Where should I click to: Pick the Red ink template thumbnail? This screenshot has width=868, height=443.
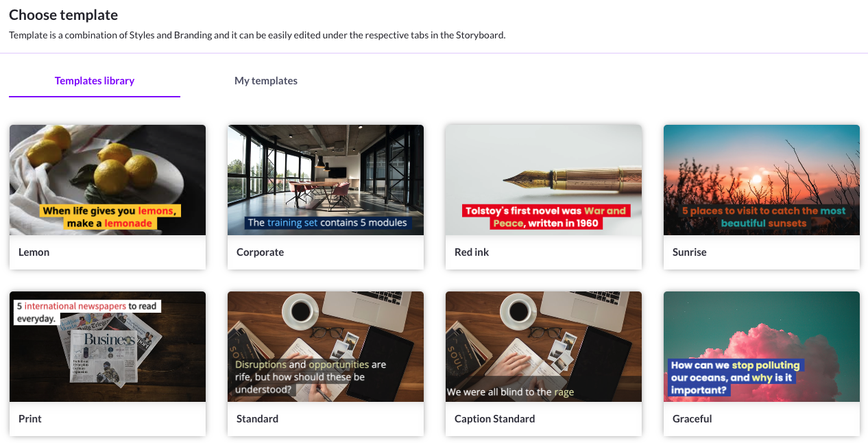(x=544, y=180)
